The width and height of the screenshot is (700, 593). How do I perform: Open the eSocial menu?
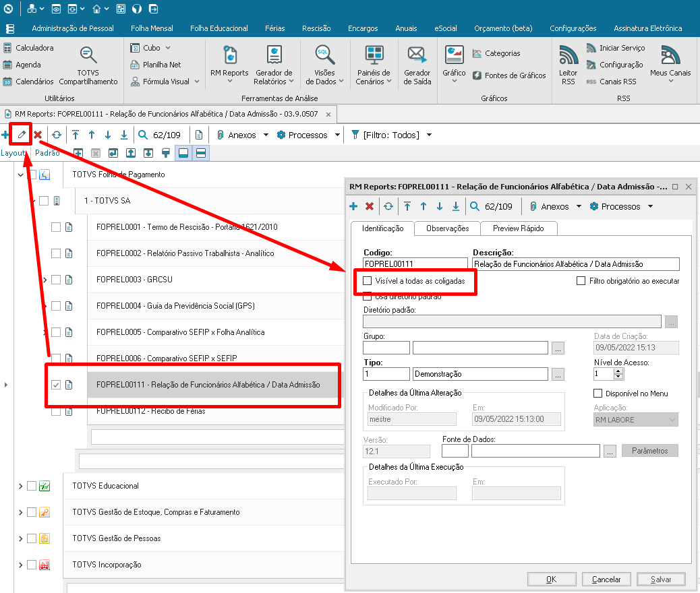tap(446, 28)
